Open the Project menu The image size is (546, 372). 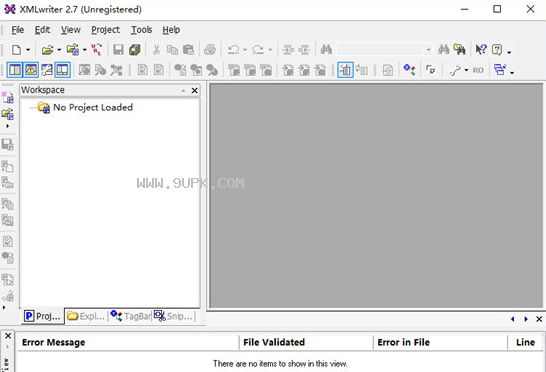click(106, 30)
